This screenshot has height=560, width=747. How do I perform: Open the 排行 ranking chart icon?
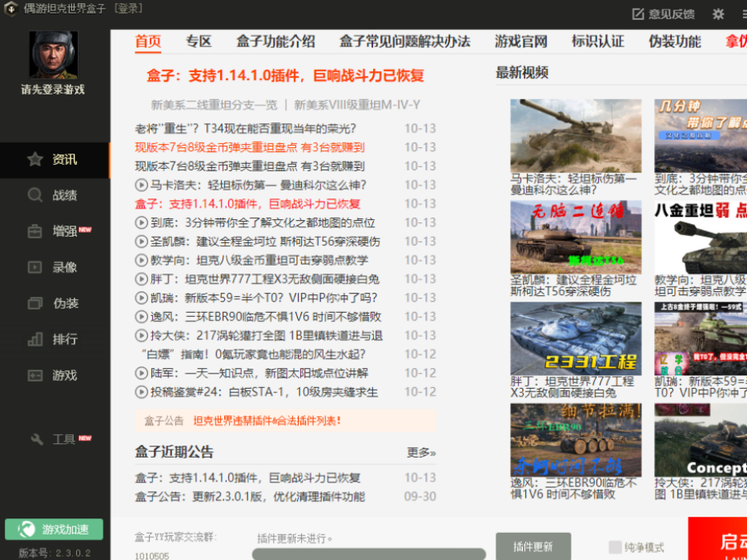(34, 339)
